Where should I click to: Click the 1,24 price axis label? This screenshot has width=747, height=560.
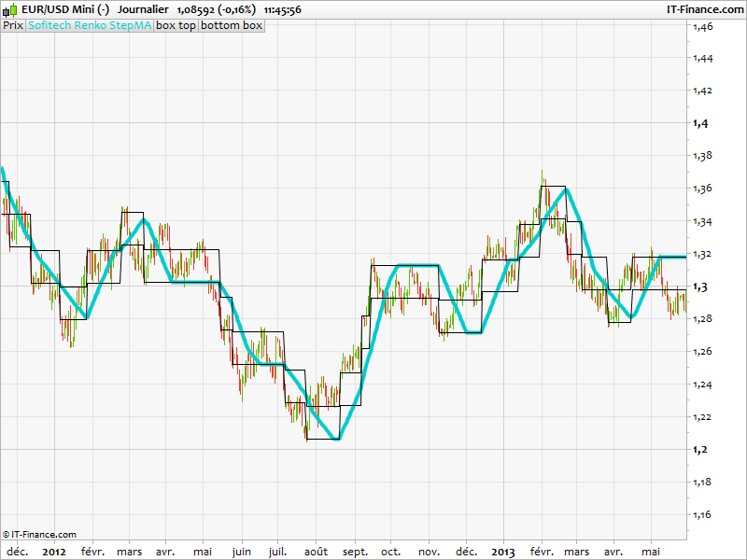click(703, 385)
